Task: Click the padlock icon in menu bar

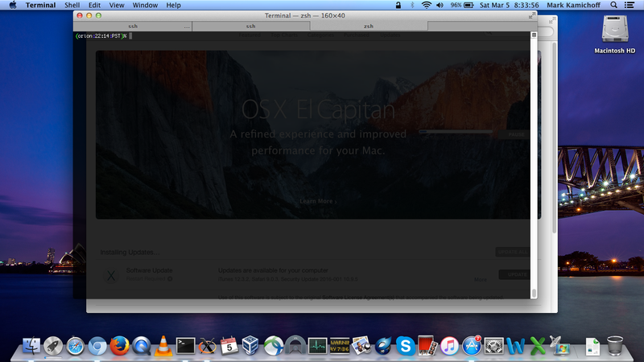Action: (398, 5)
